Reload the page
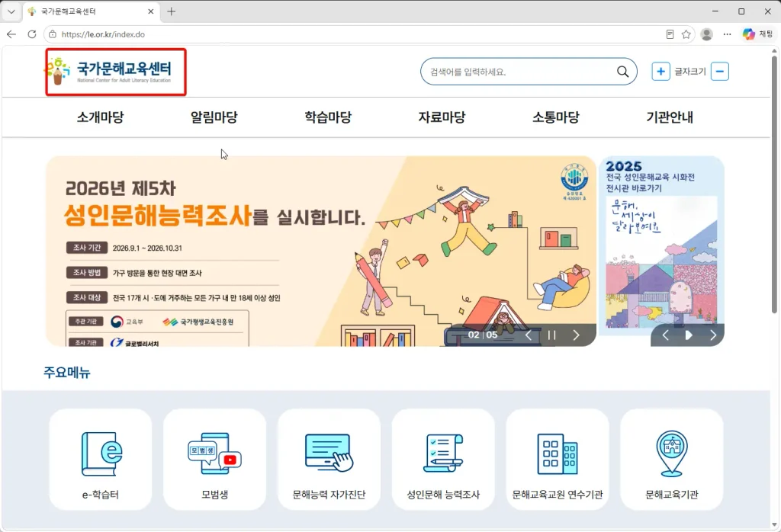This screenshot has height=532, width=781. tap(32, 34)
